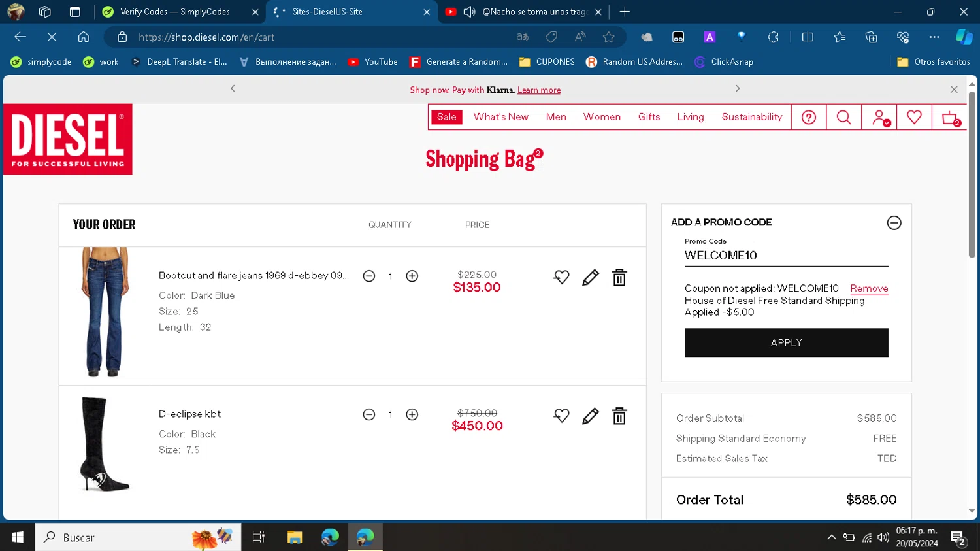980x551 pixels.
Task: Open the simplycode bookmark
Action: [41, 62]
